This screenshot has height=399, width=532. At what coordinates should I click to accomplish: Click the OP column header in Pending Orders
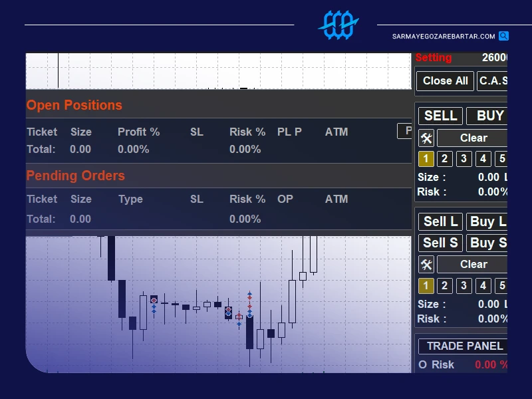285,199
